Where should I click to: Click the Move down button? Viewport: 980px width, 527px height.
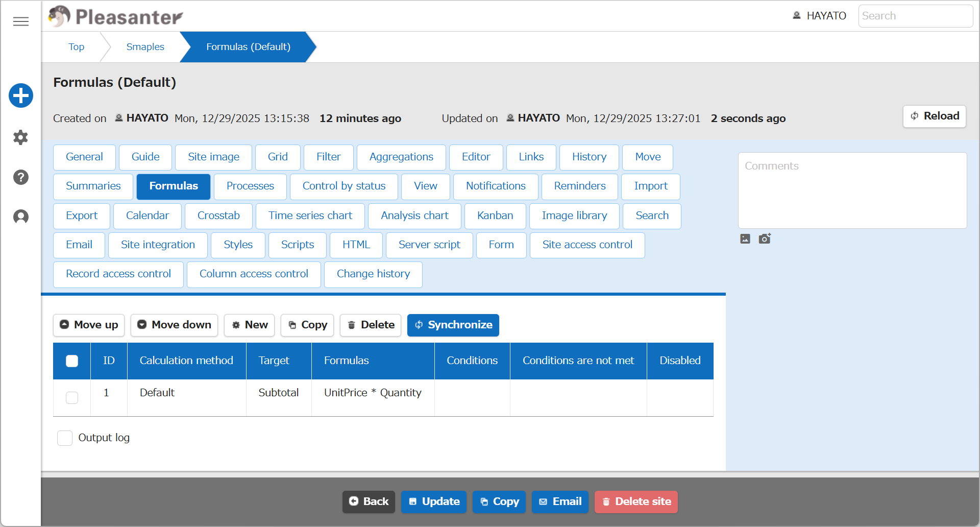174,325
